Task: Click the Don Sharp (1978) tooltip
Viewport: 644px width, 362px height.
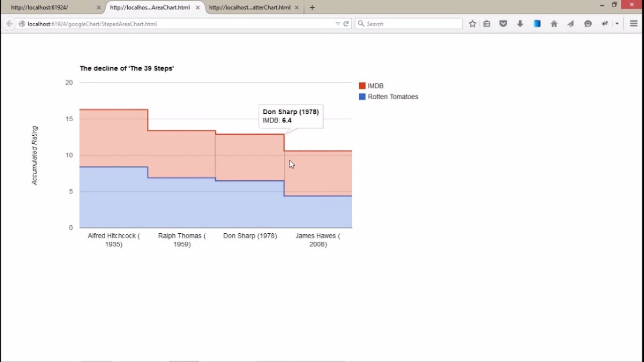Action: [x=291, y=116]
